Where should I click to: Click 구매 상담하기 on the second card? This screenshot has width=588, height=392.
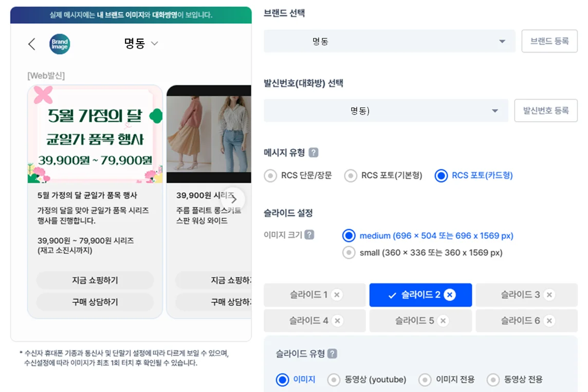point(213,302)
